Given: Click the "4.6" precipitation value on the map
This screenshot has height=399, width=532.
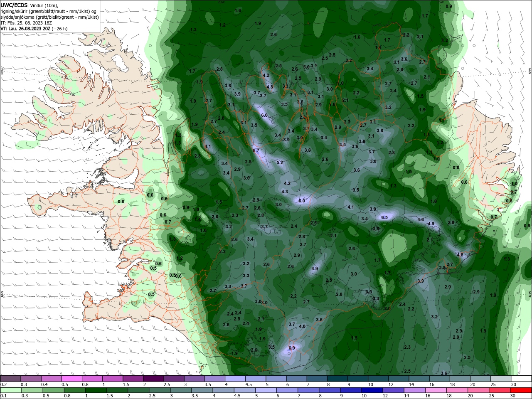Looking at the screenshot, I should pos(421,219).
